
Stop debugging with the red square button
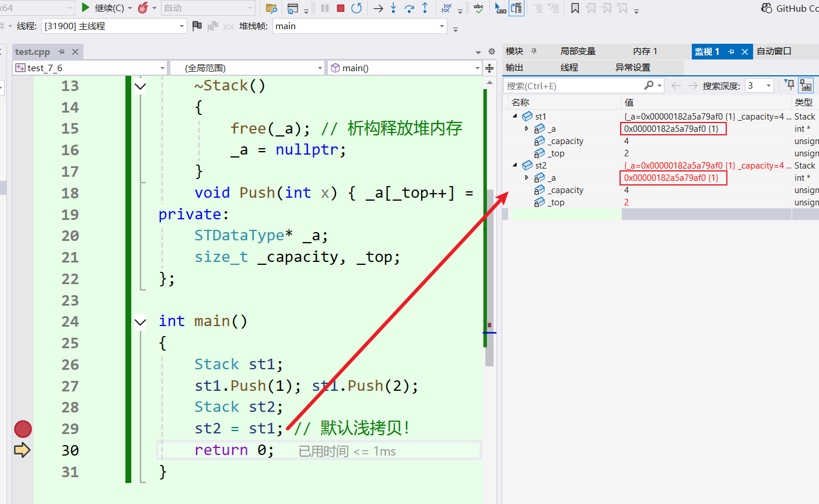tap(341, 8)
